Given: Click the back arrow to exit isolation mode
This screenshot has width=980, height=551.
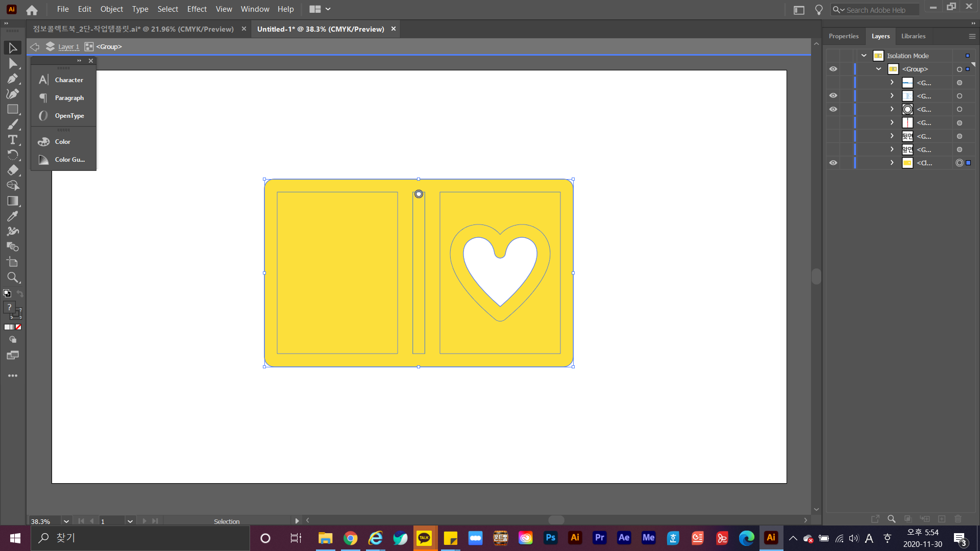Looking at the screenshot, I should (35, 47).
